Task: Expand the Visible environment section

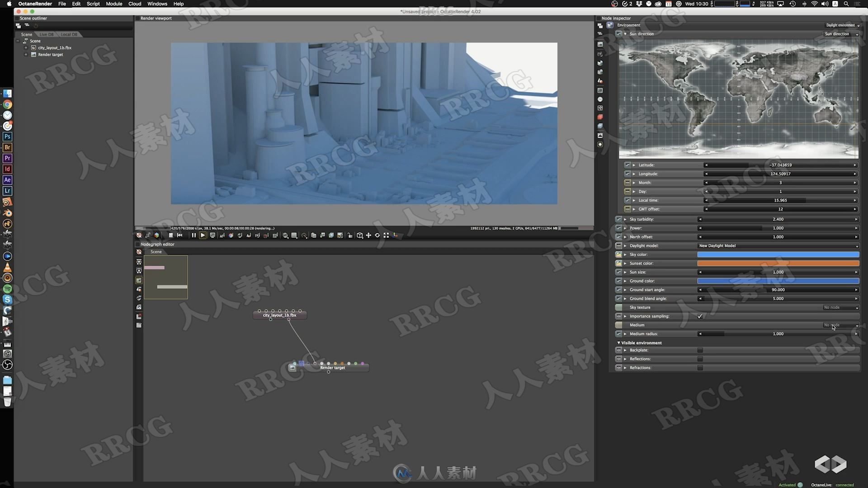Action: point(641,342)
